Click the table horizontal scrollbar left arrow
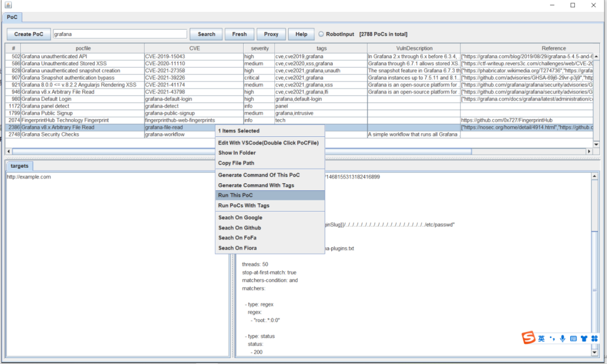This screenshot has height=364, width=607. (x=9, y=151)
